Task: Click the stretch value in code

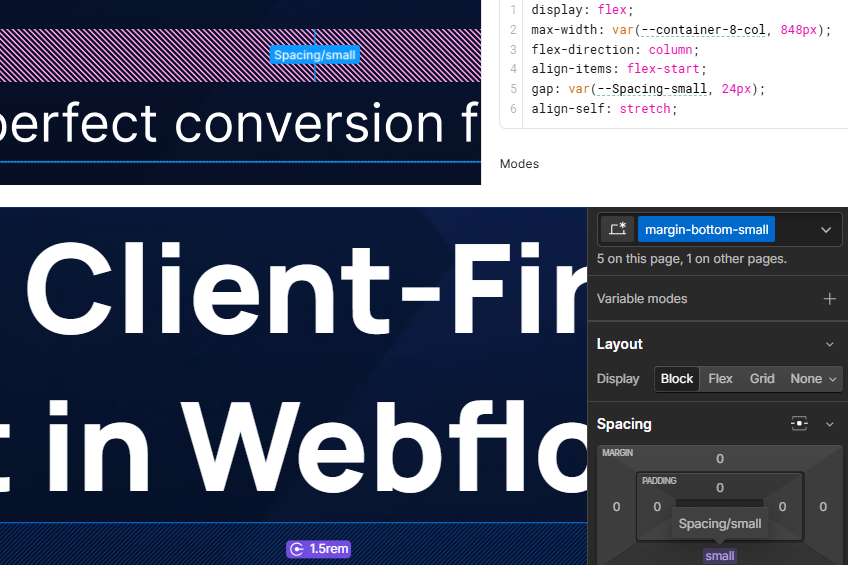Action: [x=645, y=109]
